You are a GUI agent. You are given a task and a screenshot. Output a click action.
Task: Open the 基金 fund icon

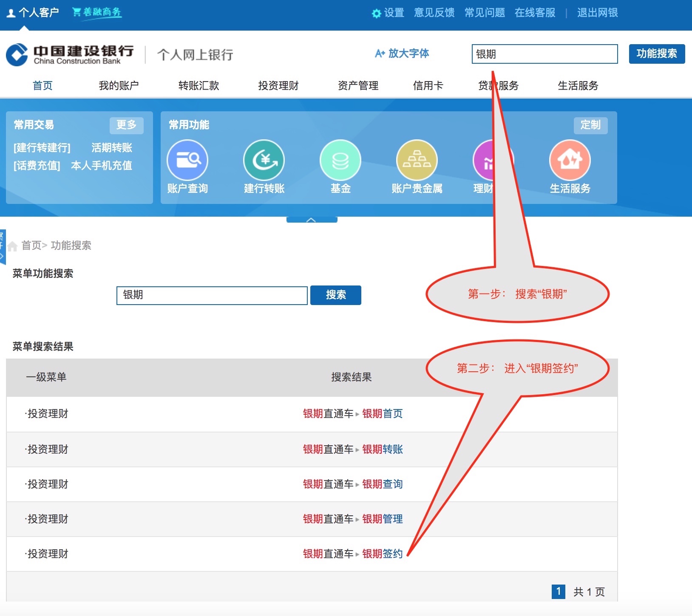coord(340,160)
